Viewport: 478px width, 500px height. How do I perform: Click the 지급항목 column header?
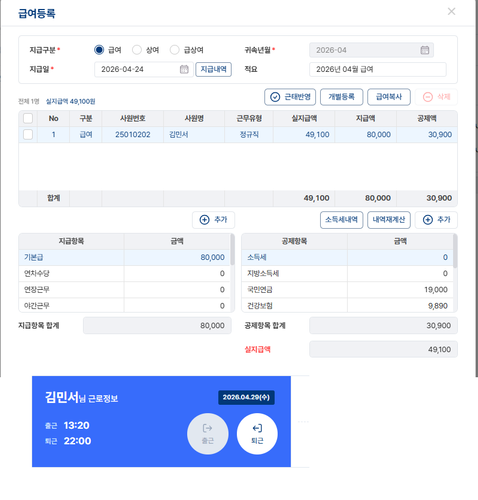pos(71,241)
